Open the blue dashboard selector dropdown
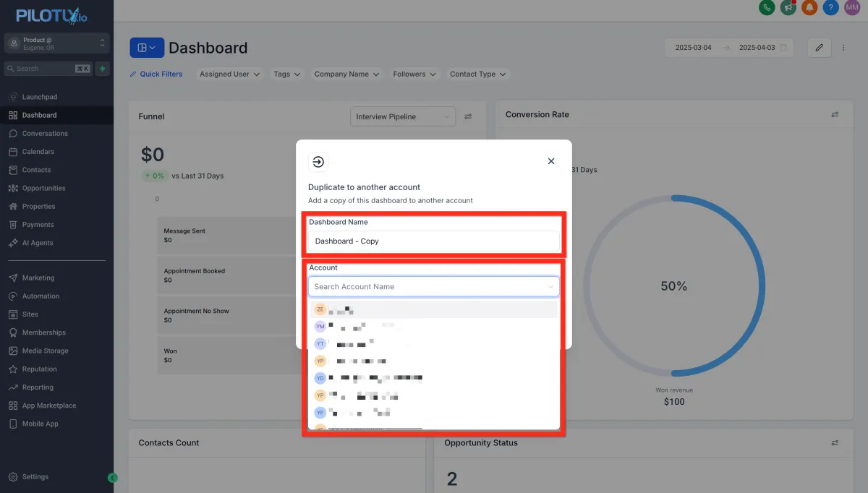Image resolution: width=868 pixels, height=493 pixels. click(147, 48)
